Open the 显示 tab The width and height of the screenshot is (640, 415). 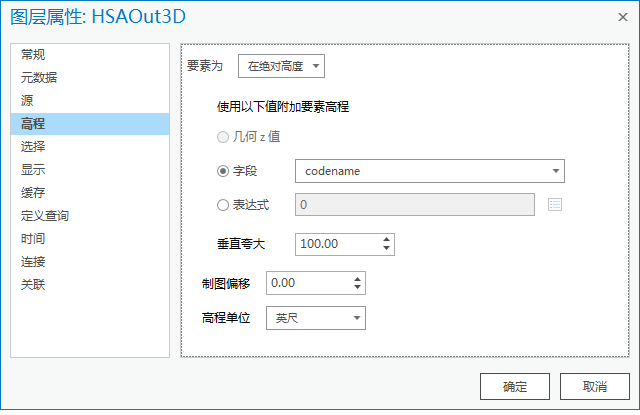coord(33,169)
